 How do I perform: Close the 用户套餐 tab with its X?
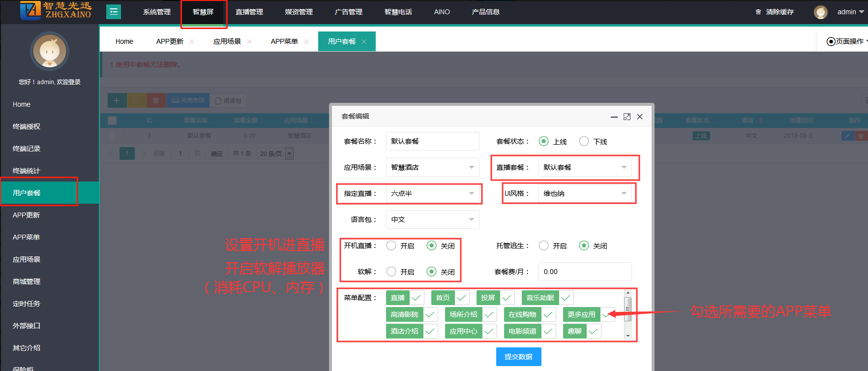[x=364, y=42]
